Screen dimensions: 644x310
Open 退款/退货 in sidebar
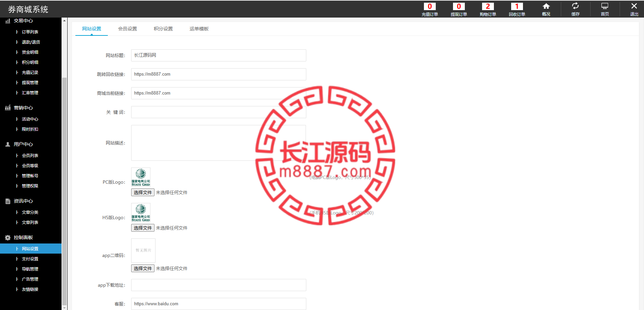pyautogui.click(x=30, y=42)
